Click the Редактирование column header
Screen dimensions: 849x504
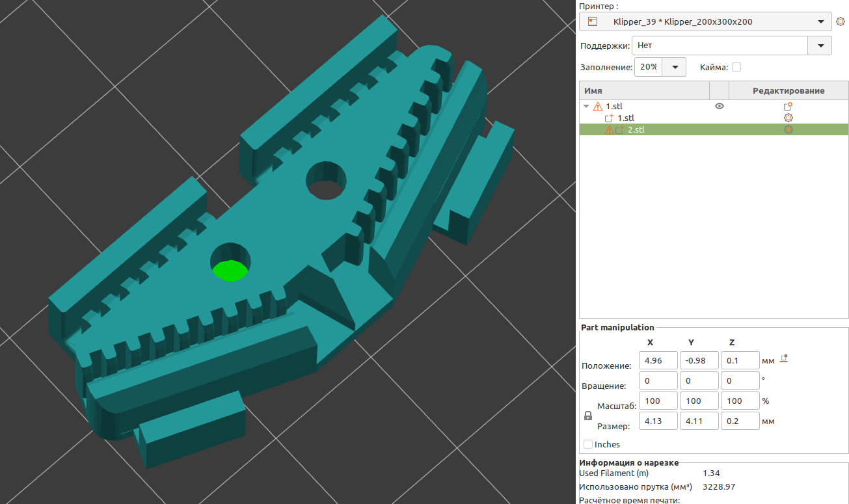pyautogui.click(x=788, y=90)
